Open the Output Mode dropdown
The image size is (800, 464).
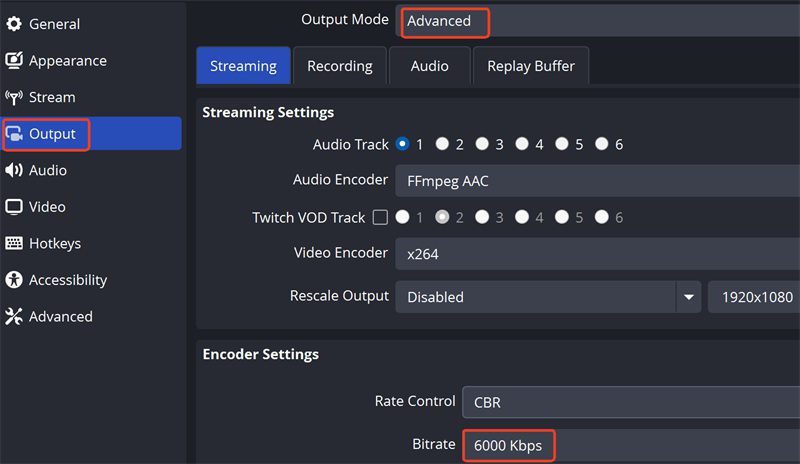tap(600, 21)
